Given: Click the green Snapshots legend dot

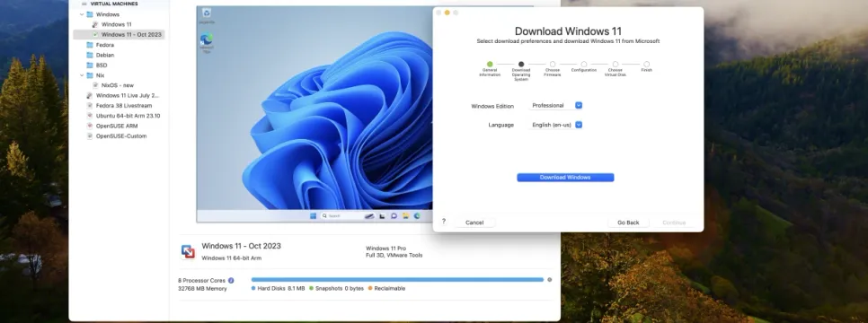Looking at the screenshot, I should coord(311,289).
